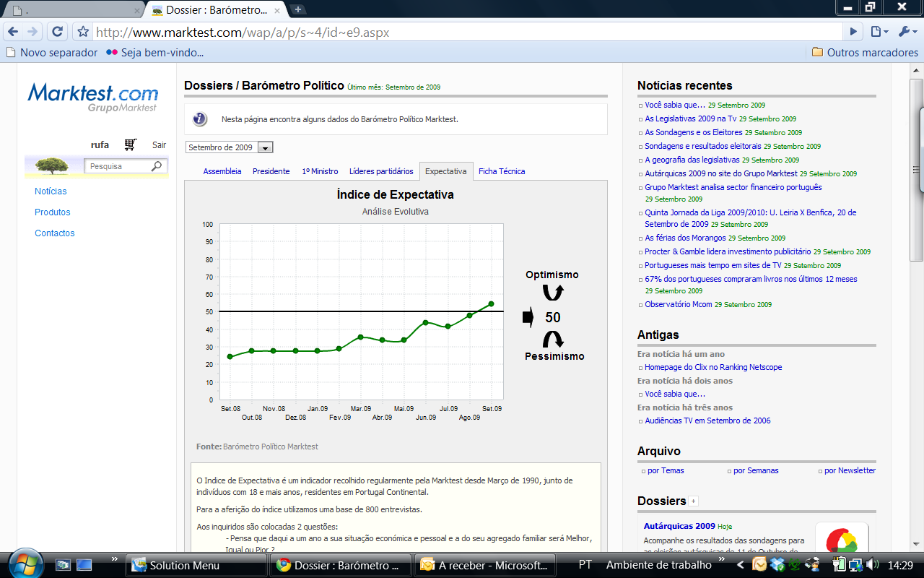Open As Legislativas 2009 na Tv
The width and height of the screenshot is (924, 578).
[x=691, y=118]
